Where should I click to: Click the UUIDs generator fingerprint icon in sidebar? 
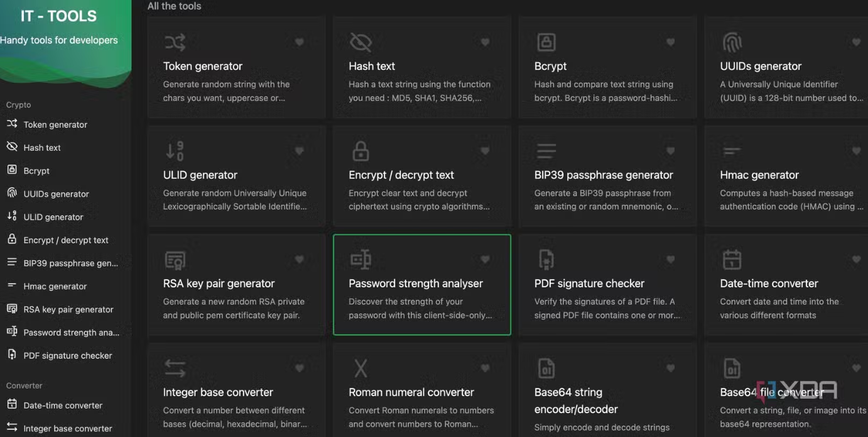point(12,193)
